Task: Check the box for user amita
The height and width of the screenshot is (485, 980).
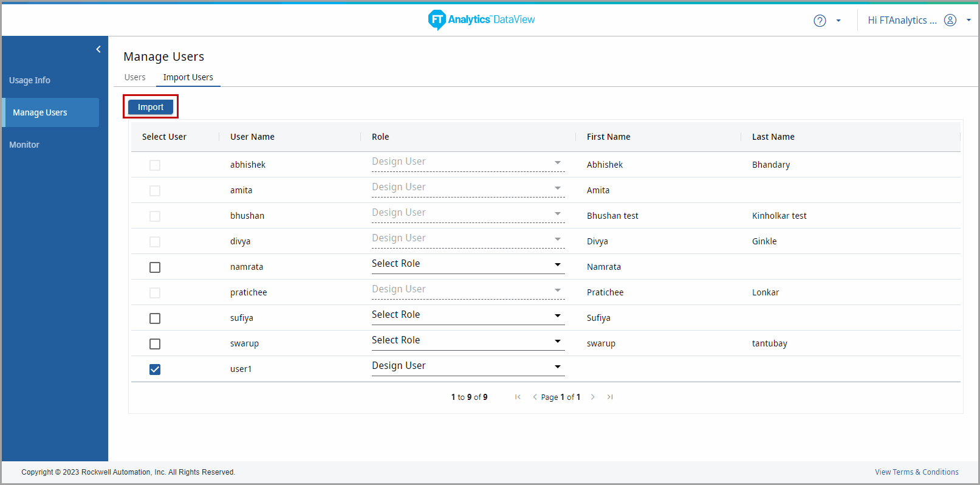Action: pyautogui.click(x=155, y=191)
